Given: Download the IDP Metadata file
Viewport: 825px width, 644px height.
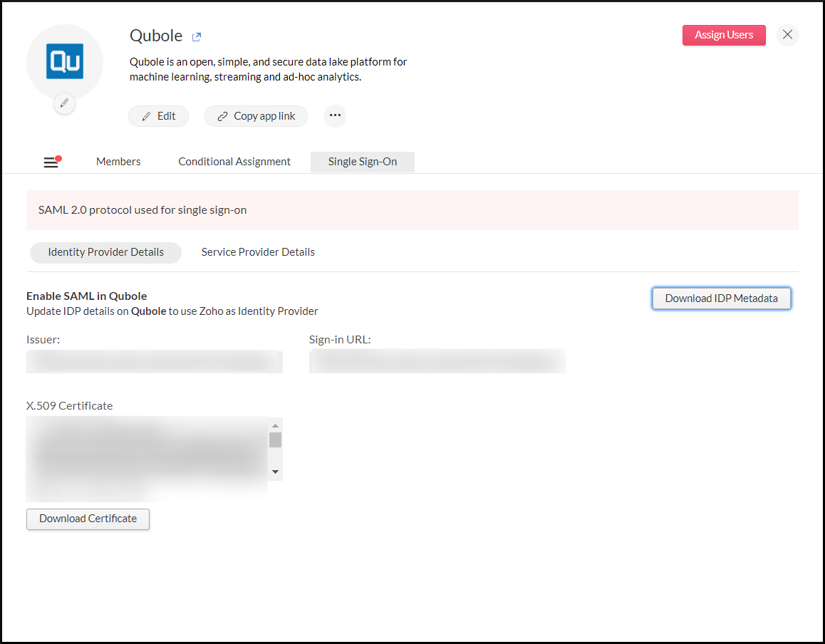Looking at the screenshot, I should click(x=722, y=298).
